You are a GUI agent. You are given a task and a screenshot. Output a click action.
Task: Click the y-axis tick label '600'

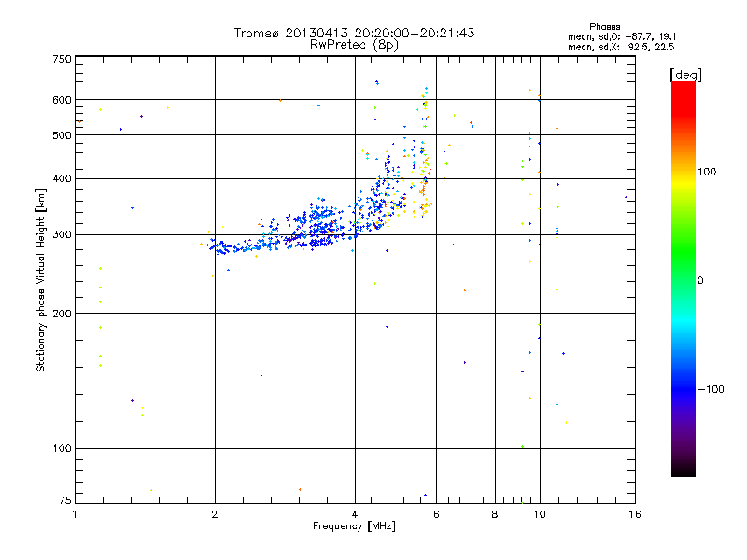(x=62, y=100)
